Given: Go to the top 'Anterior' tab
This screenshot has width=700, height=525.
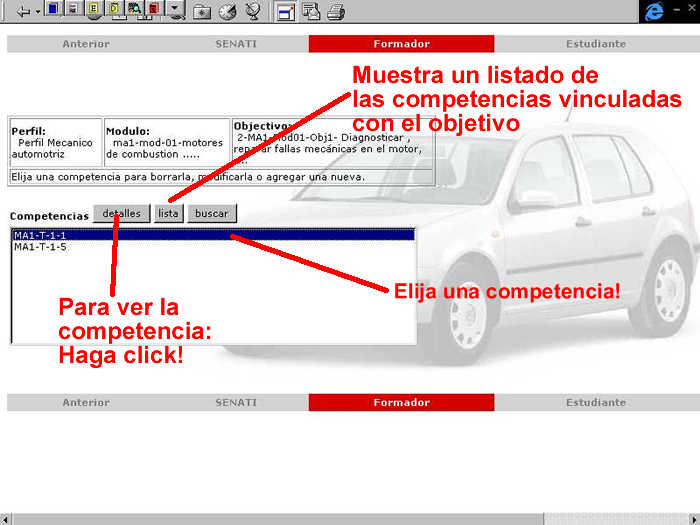Looking at the screenshot, I should tap(86, 44).
